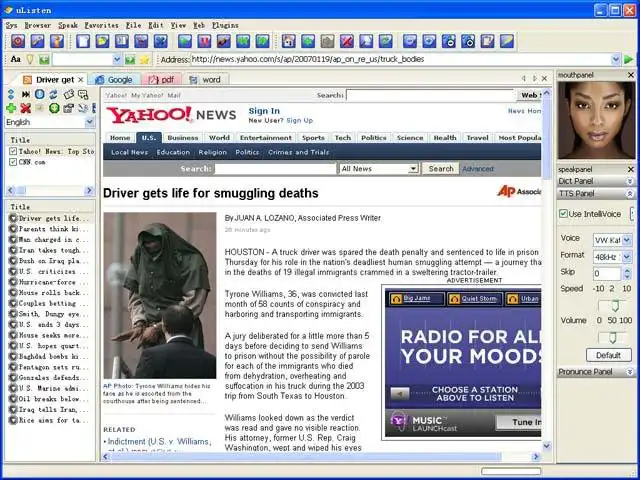This screenshot has height=480, width=640.
Task: Expand the Pronunce Panel
Action: coord(630,371)
